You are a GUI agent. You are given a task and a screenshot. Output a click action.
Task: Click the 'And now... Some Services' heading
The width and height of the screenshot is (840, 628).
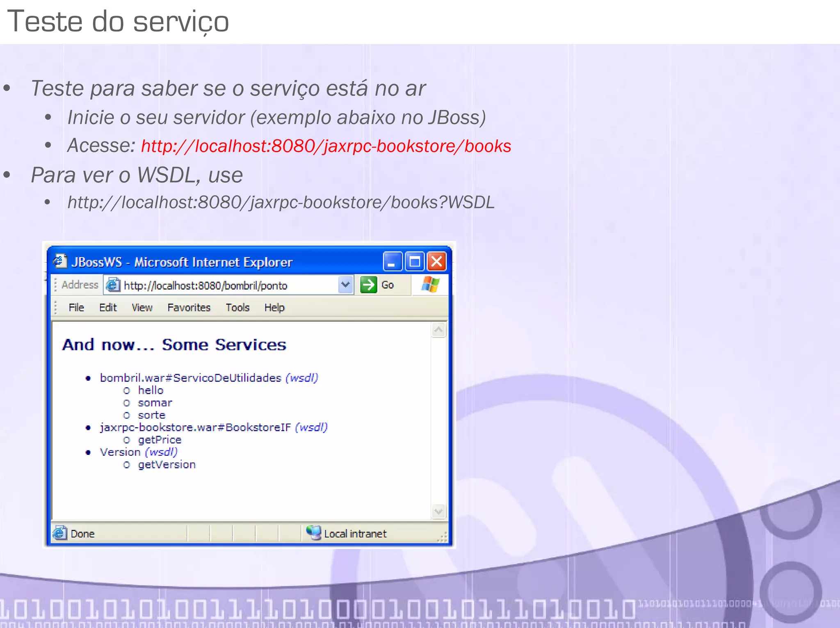[x=174, y=345]
